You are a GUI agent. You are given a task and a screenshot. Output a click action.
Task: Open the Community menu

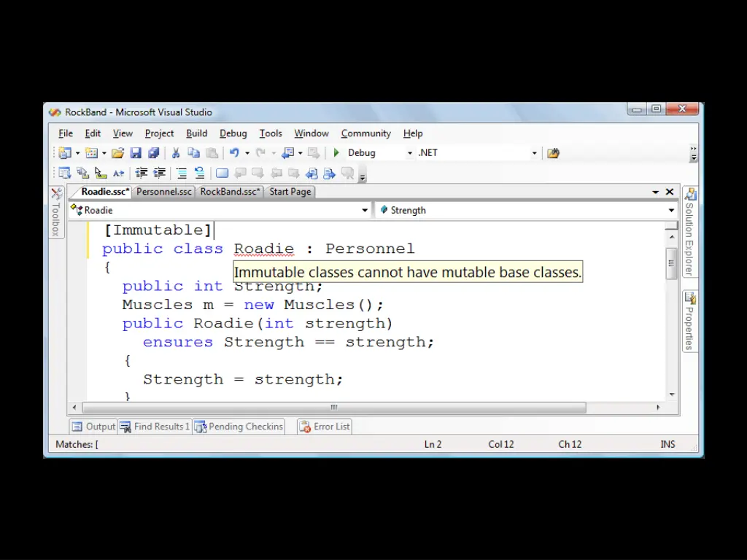tap(366, 133)
